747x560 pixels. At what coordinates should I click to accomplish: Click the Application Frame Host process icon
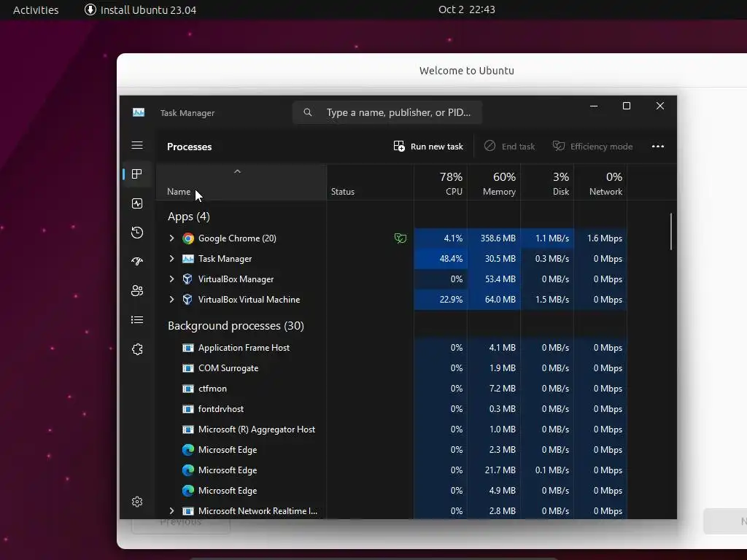[x=188, y=348]
